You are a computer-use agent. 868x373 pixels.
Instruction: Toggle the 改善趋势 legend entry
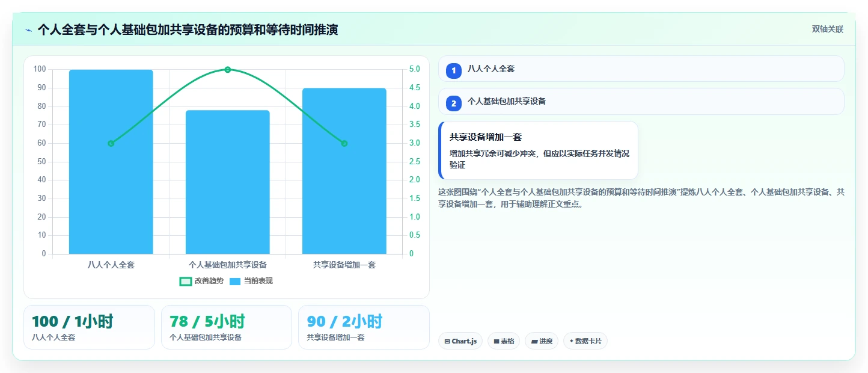(201, 281)
